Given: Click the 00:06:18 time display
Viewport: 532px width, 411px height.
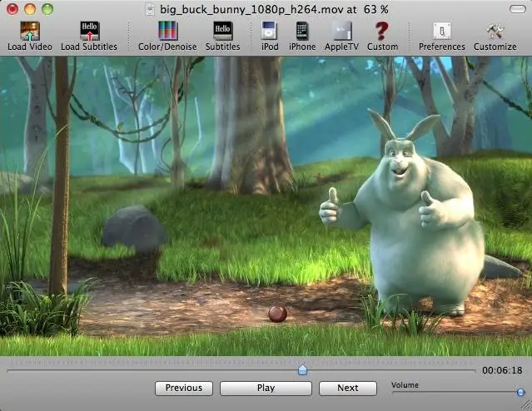Looking at the screenshot, I should (502, 370).
